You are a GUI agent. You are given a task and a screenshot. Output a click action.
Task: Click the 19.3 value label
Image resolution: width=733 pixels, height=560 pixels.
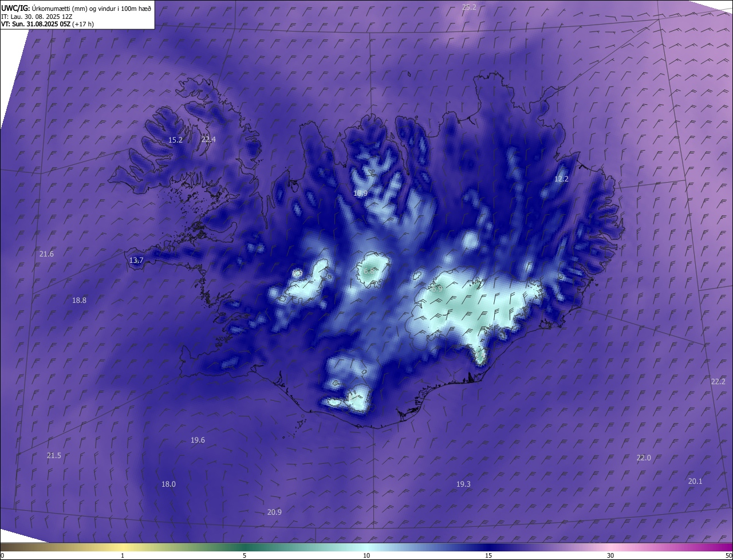click(x=463, y=484)
